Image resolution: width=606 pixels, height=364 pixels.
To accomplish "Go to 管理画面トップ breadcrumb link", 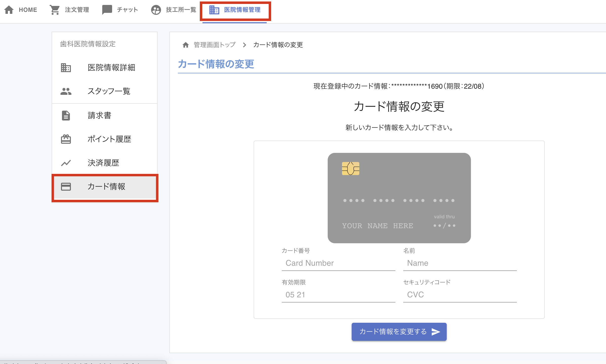I will (214, 45).
